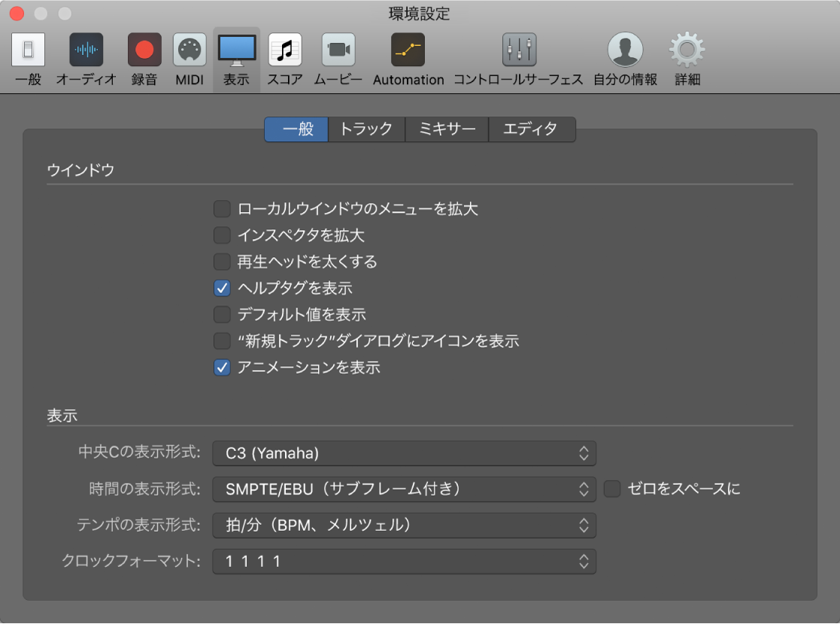Switch to the ミキサー tab
This screenshot has height=624, width=840.
point(447,129)
